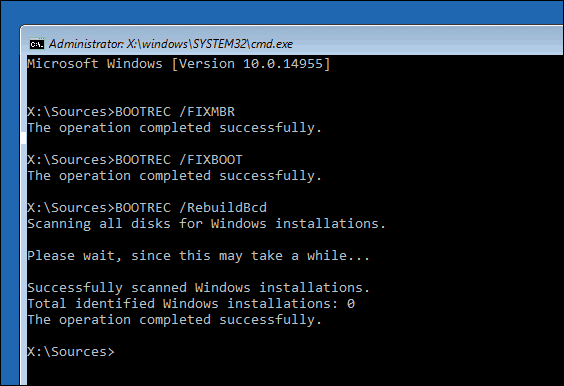Viewport: 564px width, 386px height.
Task: Click the final 'operation completed successfully' message
Action: click(x=174, y=320)
